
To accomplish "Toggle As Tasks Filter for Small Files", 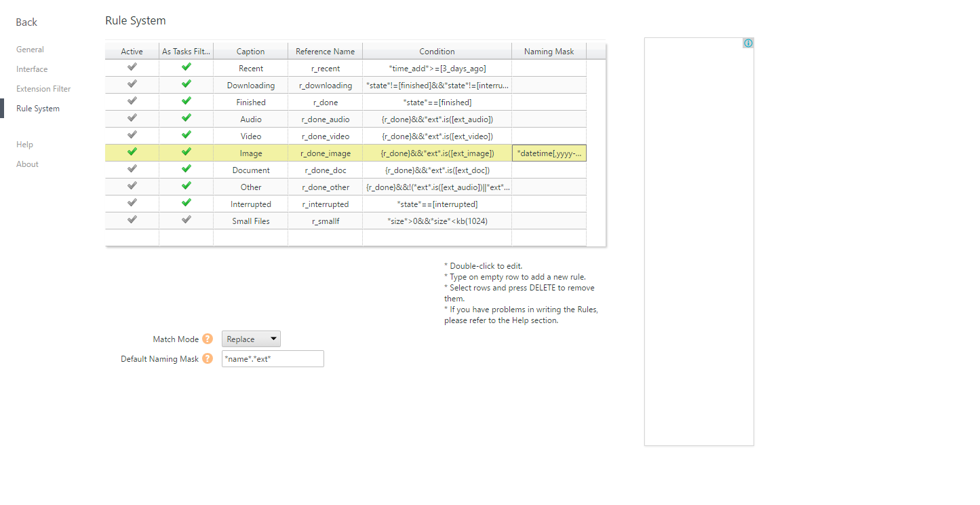I will click(187, 220).
